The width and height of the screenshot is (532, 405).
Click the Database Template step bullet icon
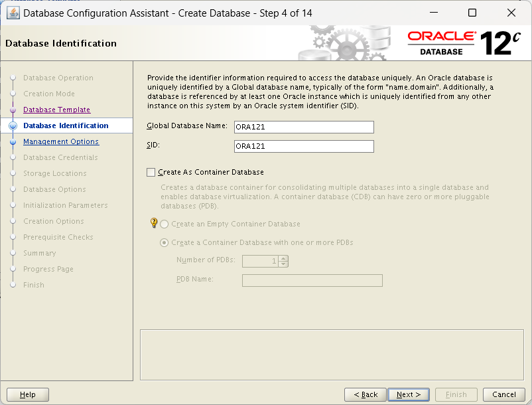(13, 110)
